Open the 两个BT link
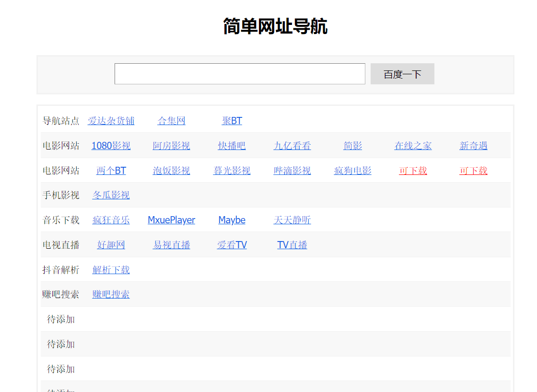The width and height of the screenshot is (537, 392). pos(111,170)
